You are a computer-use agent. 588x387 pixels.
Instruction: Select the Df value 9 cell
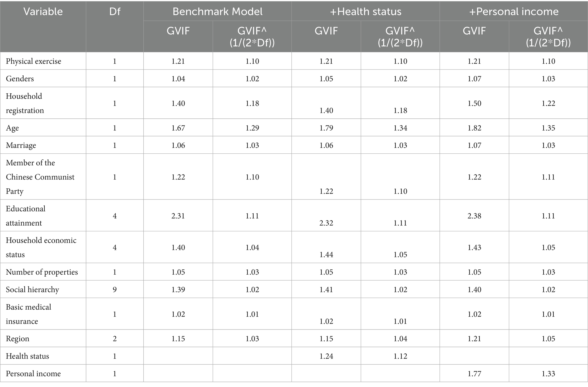pyautogui.click(x=115, y=289)
